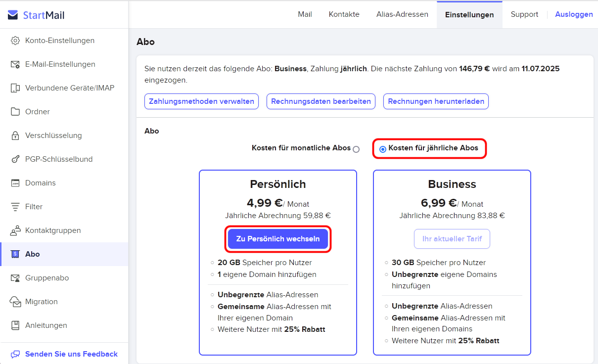Click the 20 GB Speicher pro Nutzer line

click(x=265, y=263)
